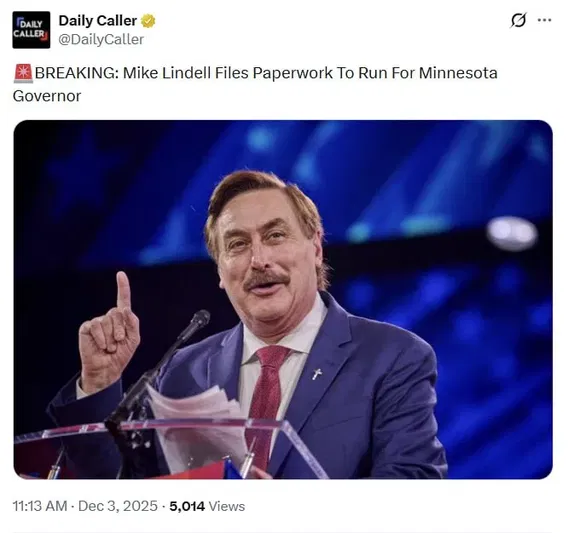Click Mike Lindell name in headline

[x=167, y=73]
